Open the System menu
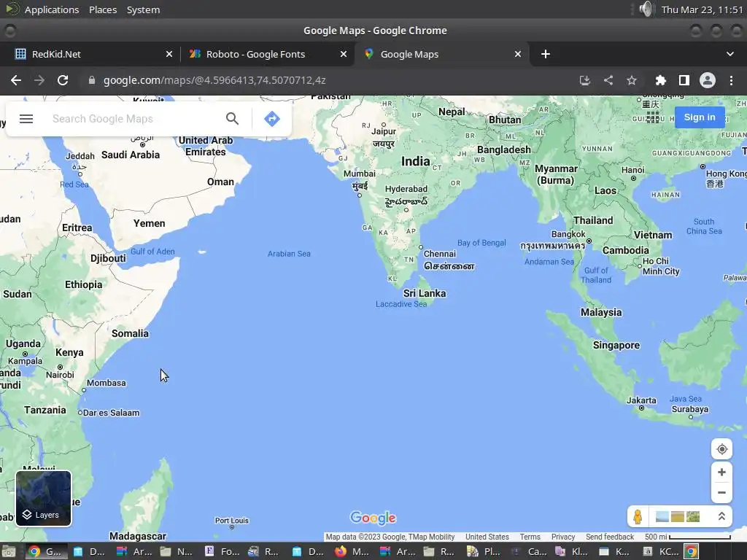The image size is (747, 560). click(143, 9)
